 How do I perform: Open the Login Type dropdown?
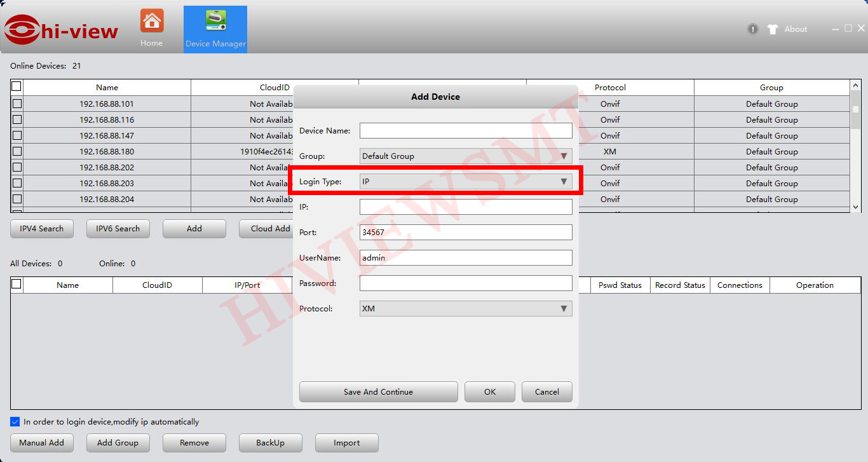pos(466,182)
